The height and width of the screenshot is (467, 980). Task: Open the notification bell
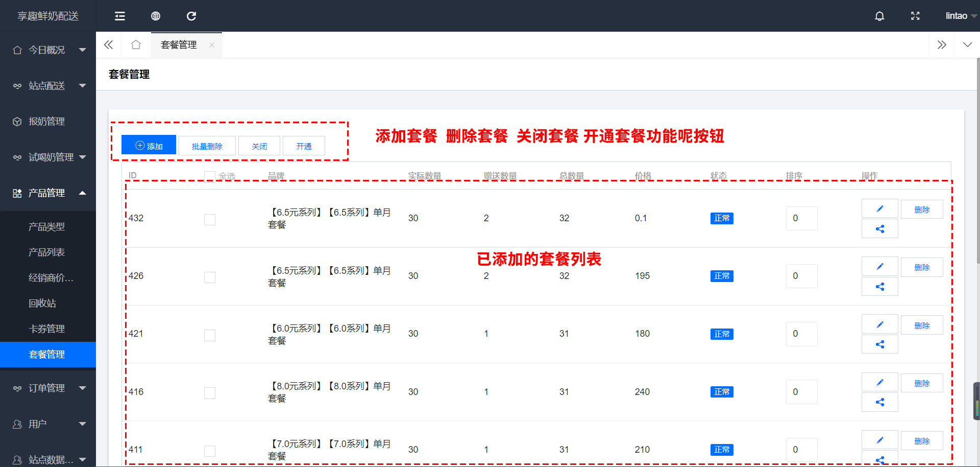pos(879,16)
